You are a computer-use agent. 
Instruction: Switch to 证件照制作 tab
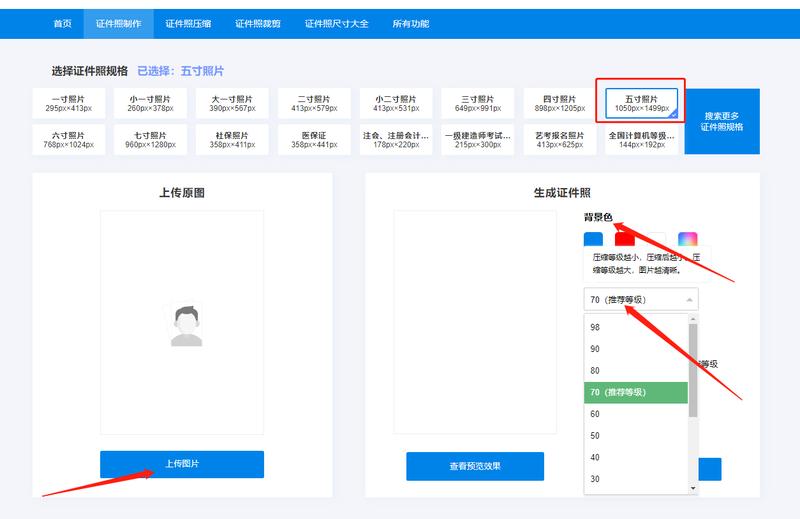[118, 23]
